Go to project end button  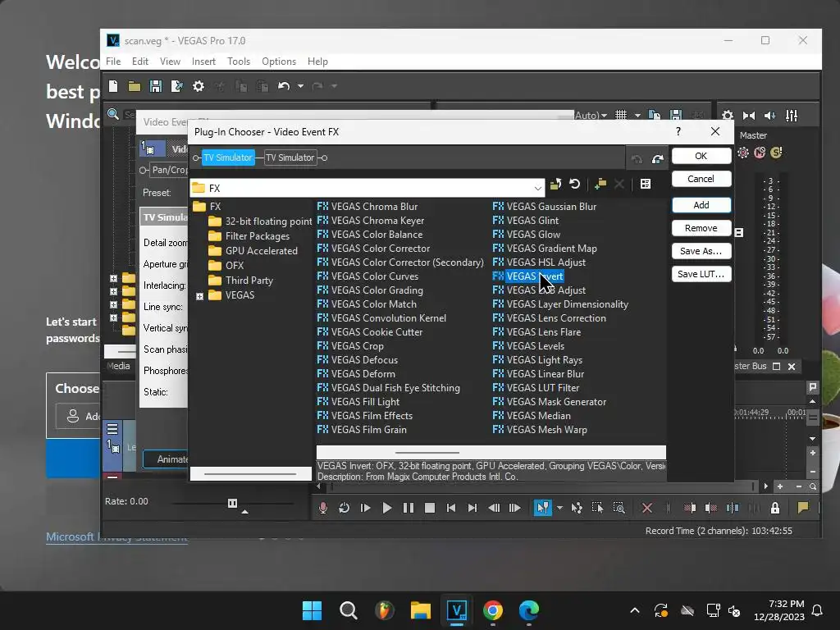pyautogui.click(x=472, y=508)
